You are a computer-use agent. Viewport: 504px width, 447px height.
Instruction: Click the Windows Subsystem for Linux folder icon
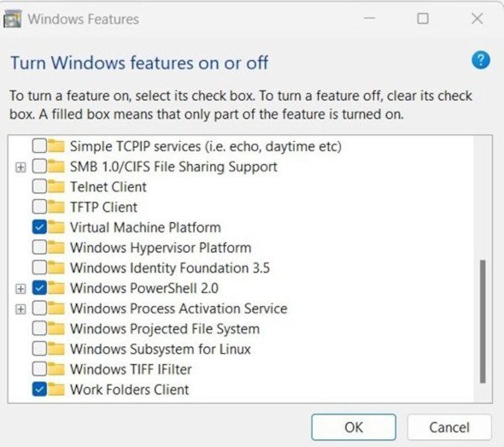56,349
